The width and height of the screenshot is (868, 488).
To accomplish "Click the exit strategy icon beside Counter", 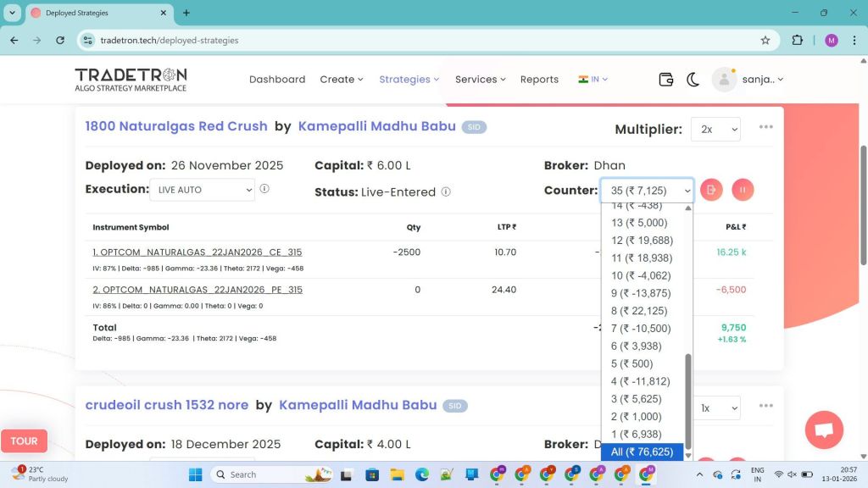I will [x=711, y=190].
